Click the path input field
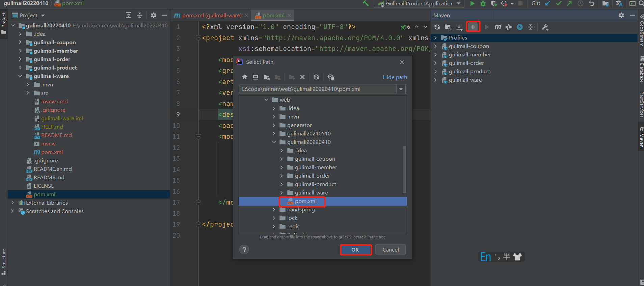The image size is (644, 286). (318, 89)
